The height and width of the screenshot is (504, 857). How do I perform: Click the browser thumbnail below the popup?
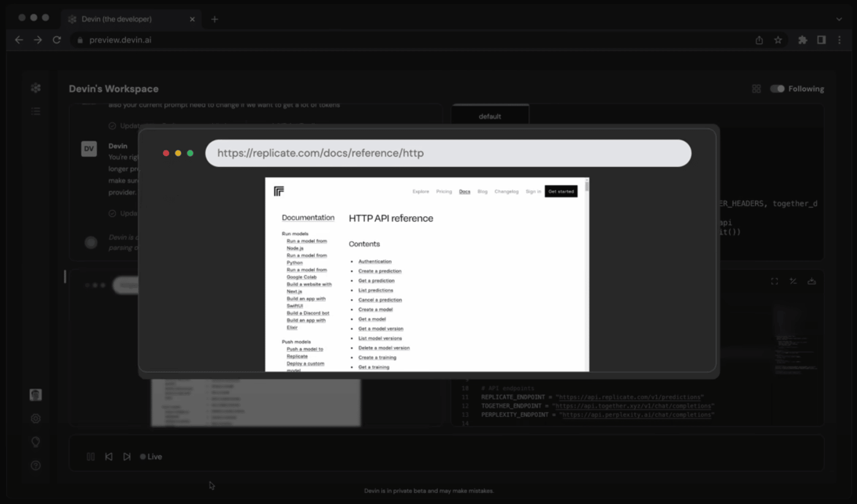(x=256, y=403)
